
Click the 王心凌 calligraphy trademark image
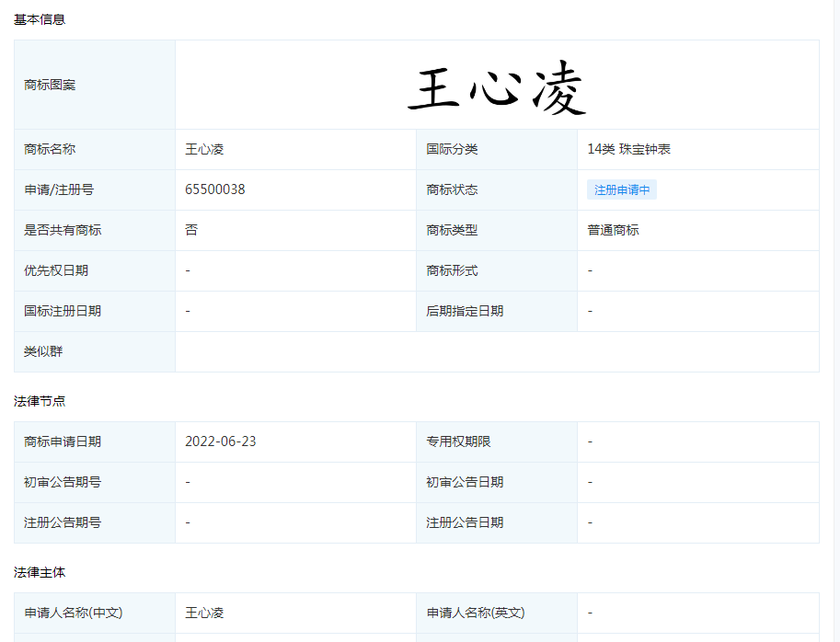pyautogui.click(x=497, y=90)
